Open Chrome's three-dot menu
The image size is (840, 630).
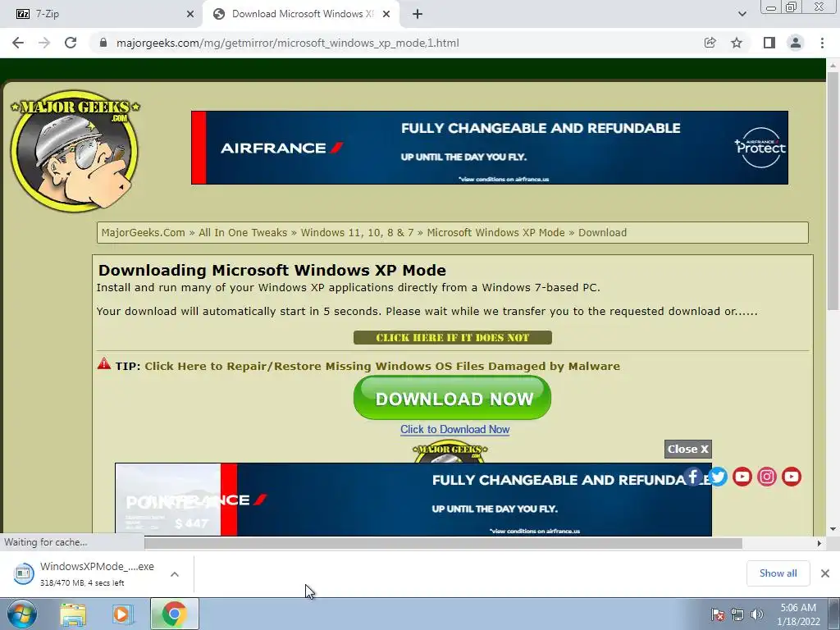click(x=822, y=43)
